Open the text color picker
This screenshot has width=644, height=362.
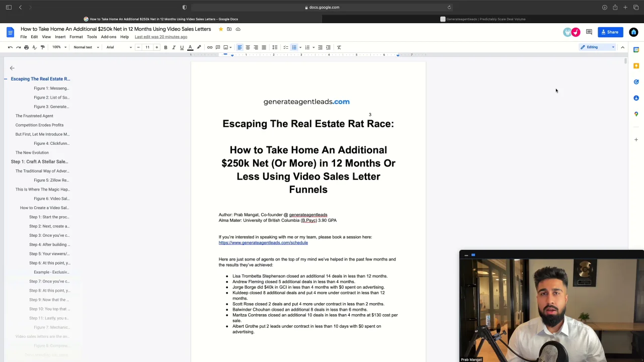point(190,47)
